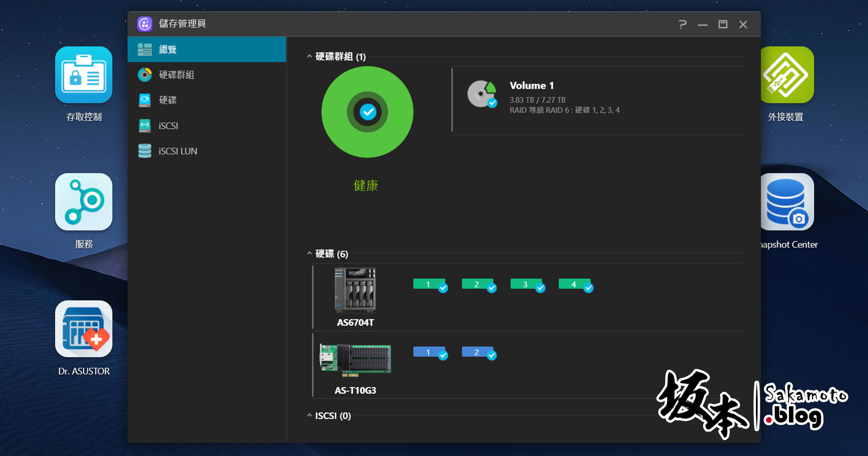Image resolution: width=868 pixels, height=456 pixels.
Task: Collapse the ISCSI (0) section
Action: click(x=309, y=415)
